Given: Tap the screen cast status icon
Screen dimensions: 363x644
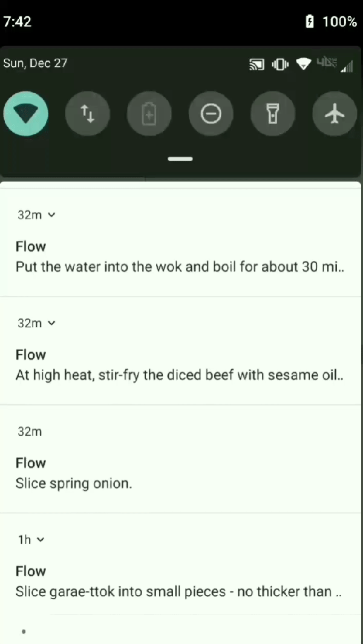Looking at the screenshot, I should (x=257, y=64).
